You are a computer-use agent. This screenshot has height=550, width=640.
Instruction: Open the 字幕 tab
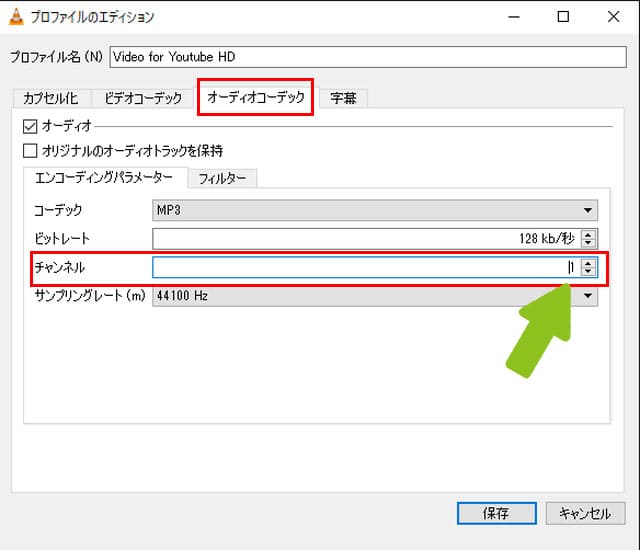click(x=343, y=98)
